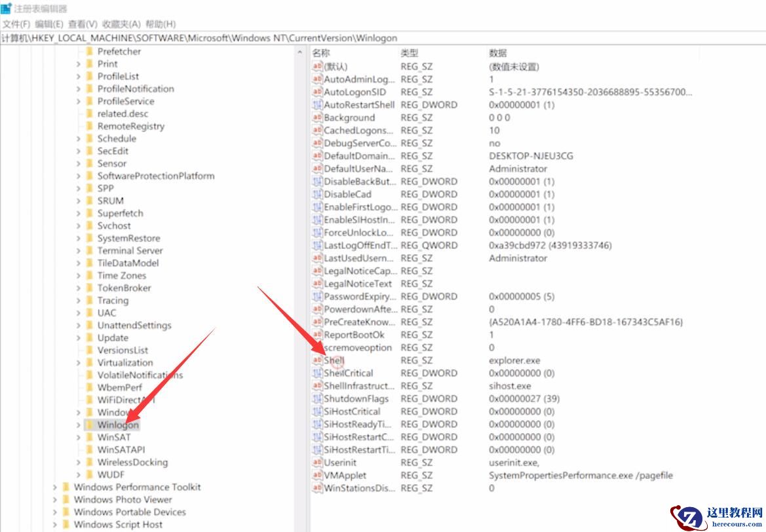Click the icon of WinStationsDis value
Image resolution: width=766 pixels, height=532 pixels.
[317, 487]
